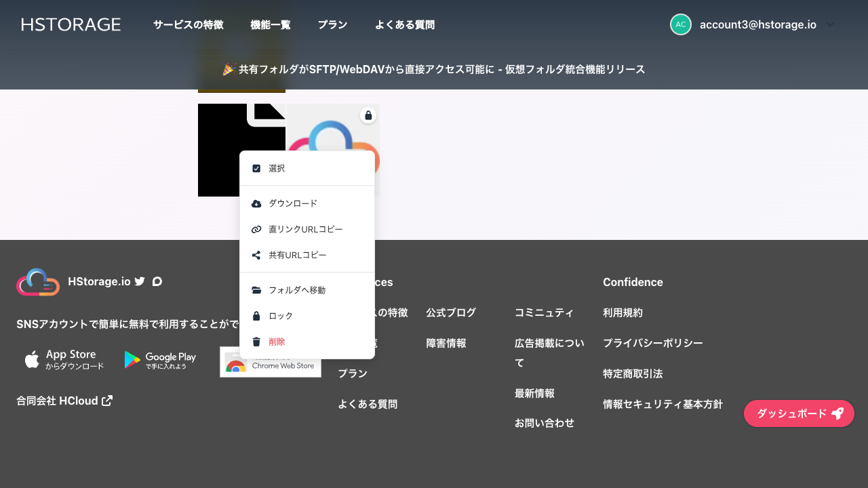
Task: Click the red trash icon in menu
Action: 256,342
